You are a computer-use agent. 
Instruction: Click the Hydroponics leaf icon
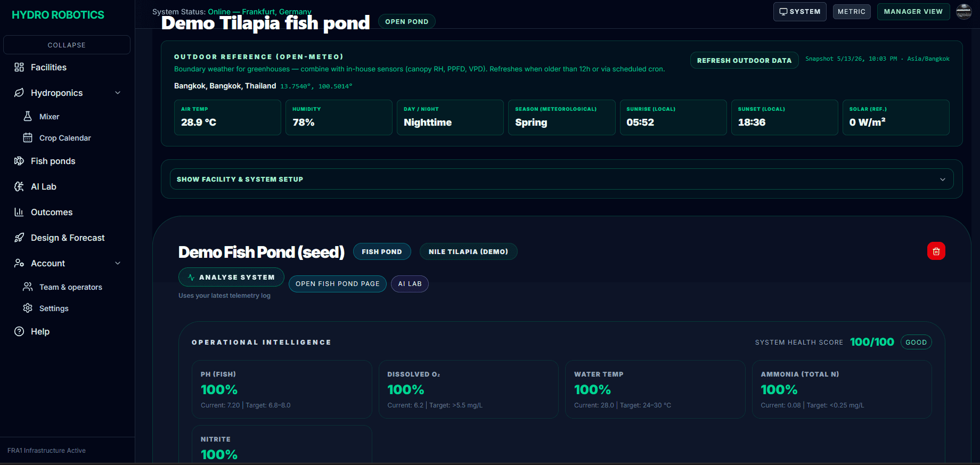point(19,93)
